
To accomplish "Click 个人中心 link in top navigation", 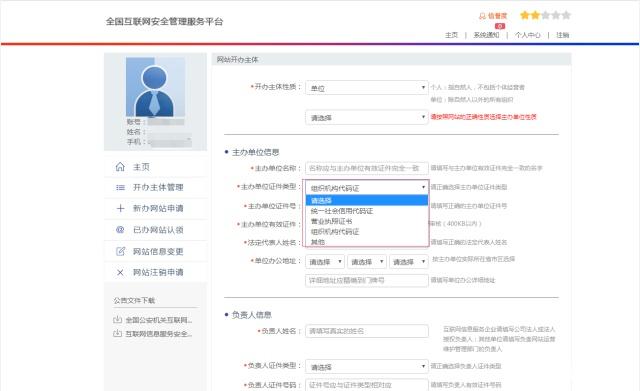I will pos(527,35).
